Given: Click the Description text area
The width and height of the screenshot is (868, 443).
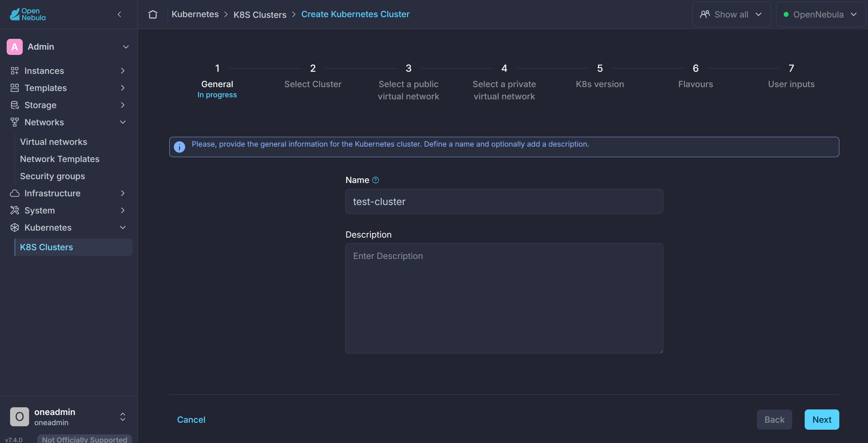Looking at the screenshot, I should point(504,298).
